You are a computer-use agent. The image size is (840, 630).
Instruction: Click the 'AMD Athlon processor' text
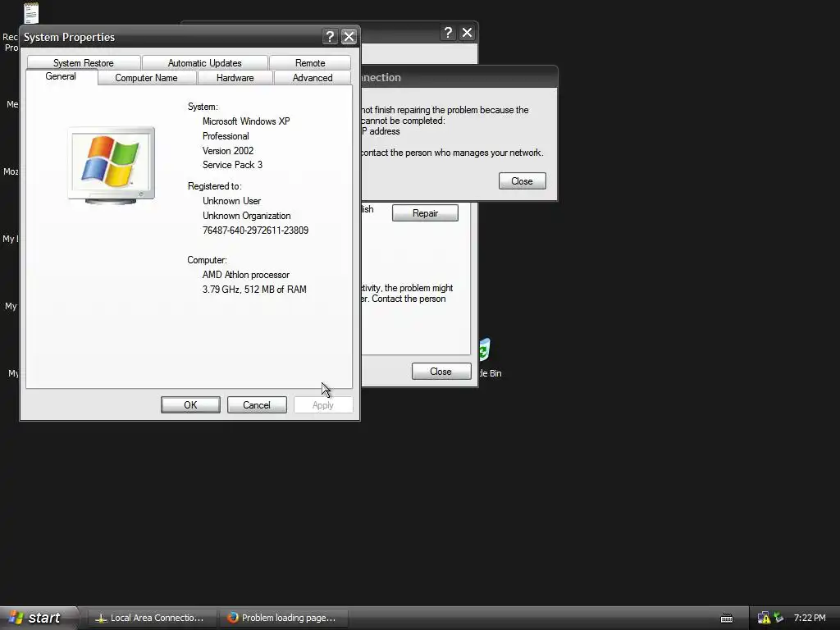pyautogui.click(x=246, y=275)
